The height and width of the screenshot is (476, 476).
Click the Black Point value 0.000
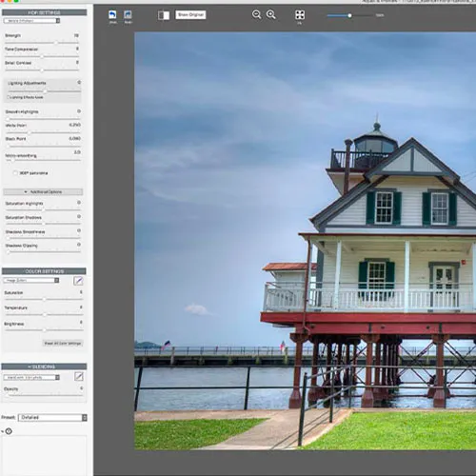[x=75, y=139]
